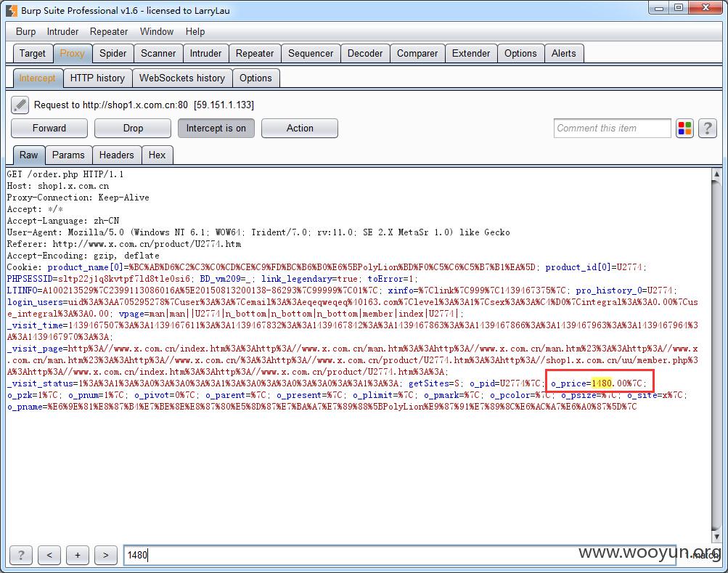Toggle the Intercept is on button
The width and height of the screenshot is (728, 573).
pyautogui.click(x=216, y=129)
